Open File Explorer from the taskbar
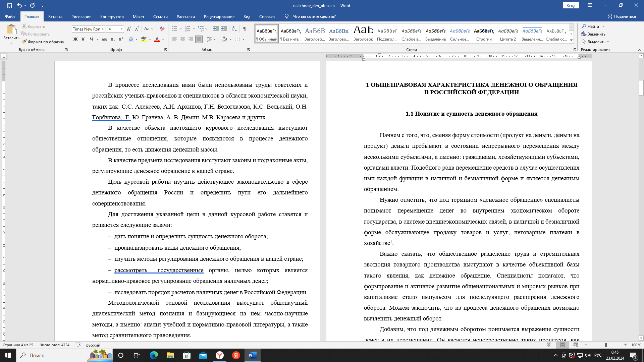This screenshot has height=362, width=644. [x=170, y=355]
